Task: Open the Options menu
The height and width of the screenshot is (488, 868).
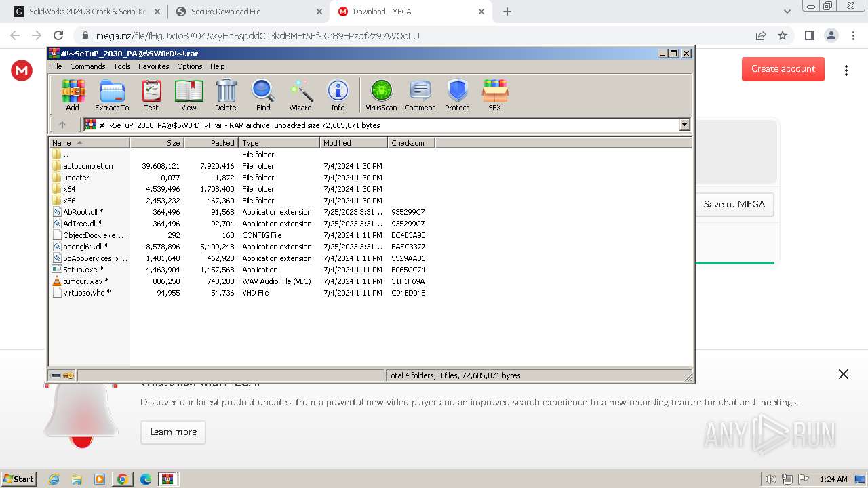Action: [190, 66]
